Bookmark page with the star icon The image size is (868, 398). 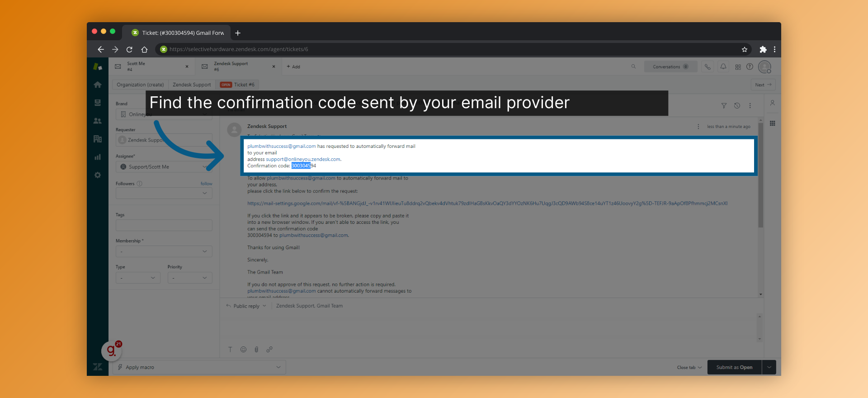click(x=745, y=49)
